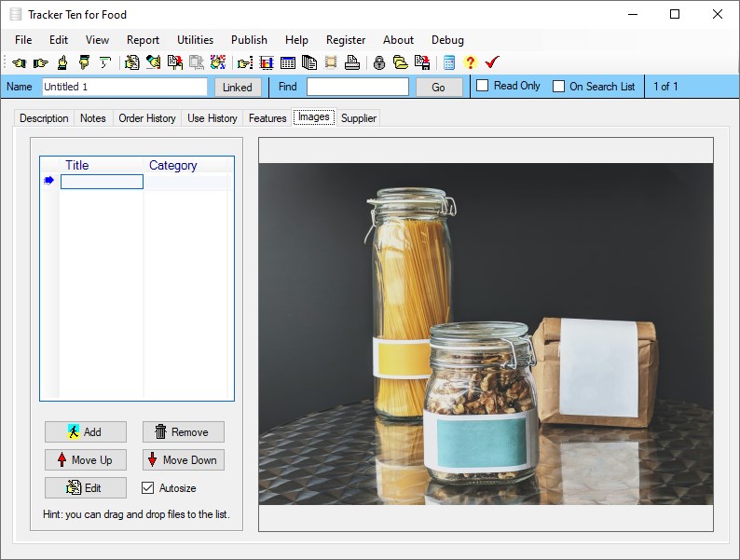Click the up-pointing hand first record icon
This screenshot has height=560, width=740.
[x=62, y=62]
